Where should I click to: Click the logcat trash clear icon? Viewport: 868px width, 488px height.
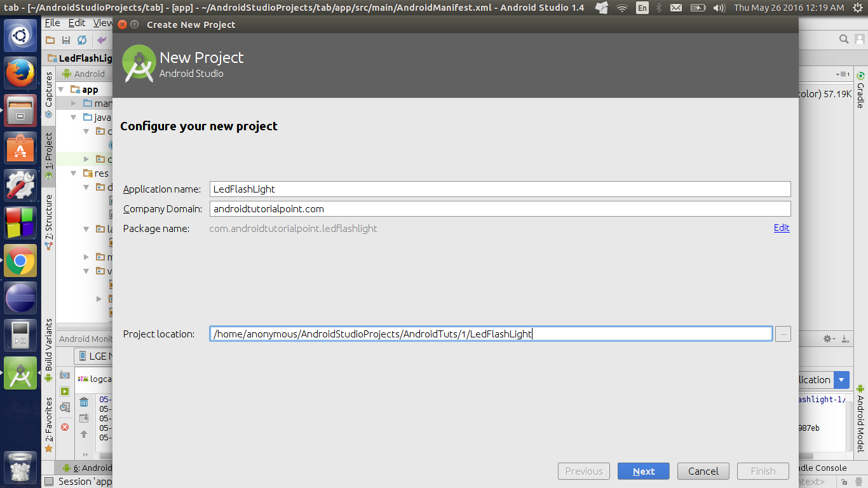[84, 402]
